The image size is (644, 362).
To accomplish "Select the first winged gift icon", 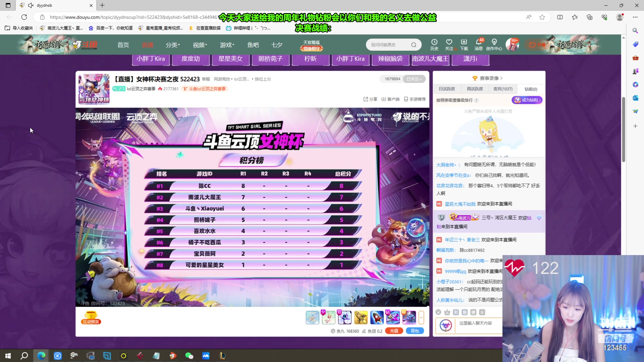I will (x=312, y=317).
